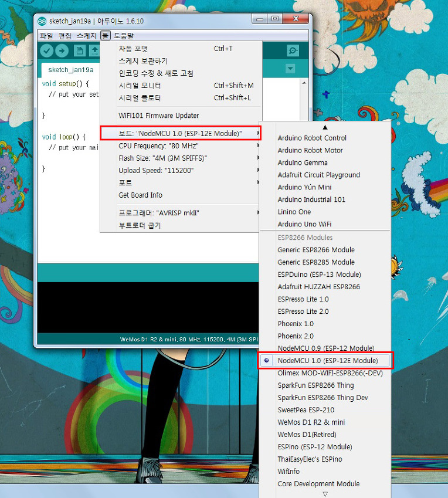This screenshot has width=448, height=498.
Task: Select ESPresso Lite 2.0 board
Action: 325,311
